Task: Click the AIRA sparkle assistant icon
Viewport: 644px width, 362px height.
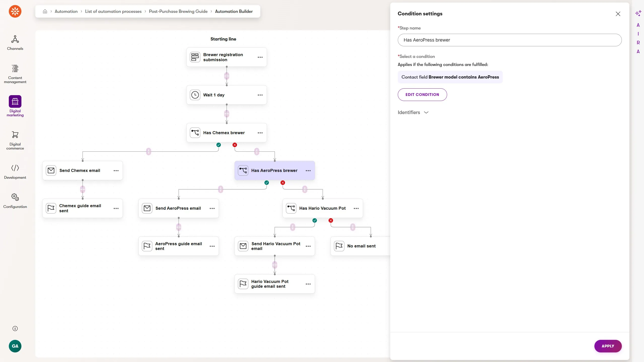Action: coord(638,13)
